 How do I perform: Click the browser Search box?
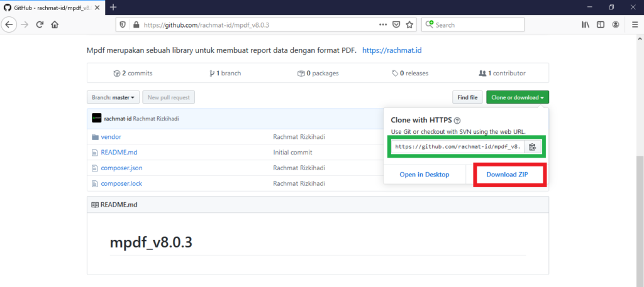[x=473, y=24]
